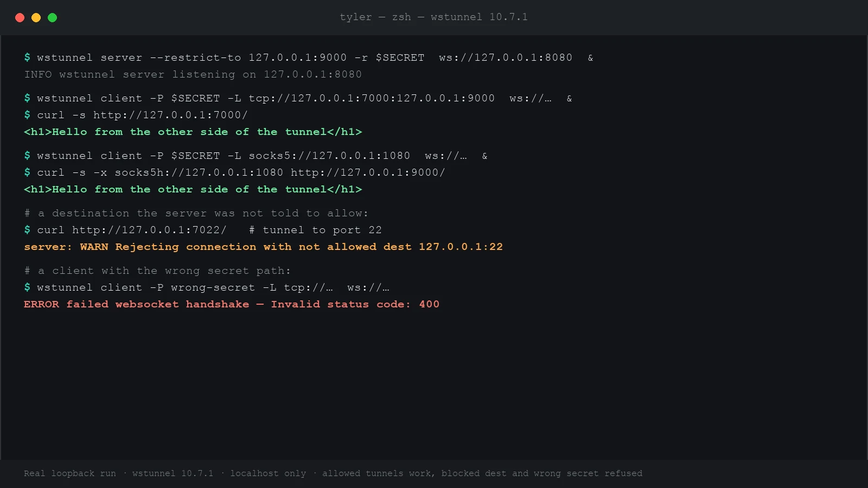Click the red close window button
This screenshot has width=868, height=488.
pyautogui.click(x=20, y=17)
